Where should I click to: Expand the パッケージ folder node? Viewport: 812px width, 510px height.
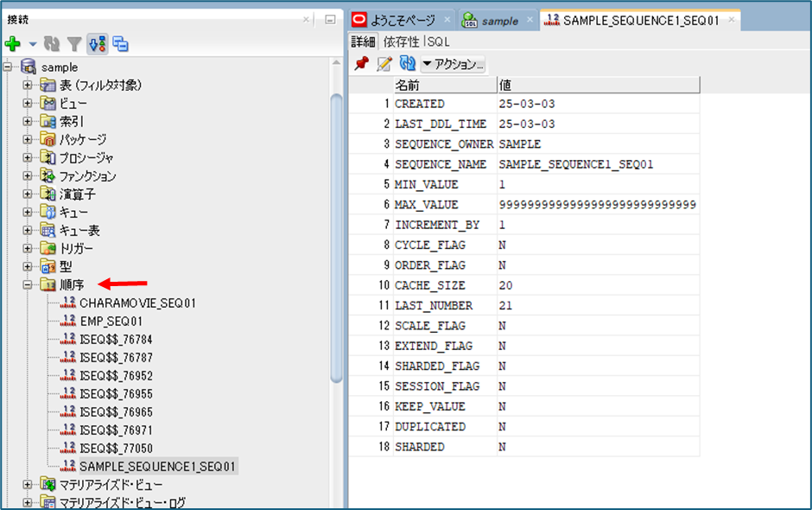pyautogui.click(x=28, y=140)
